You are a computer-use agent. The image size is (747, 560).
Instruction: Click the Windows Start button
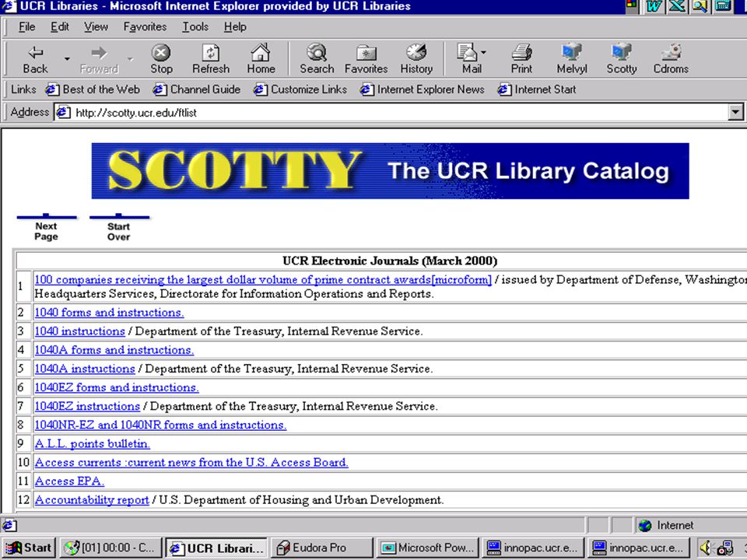29,548
